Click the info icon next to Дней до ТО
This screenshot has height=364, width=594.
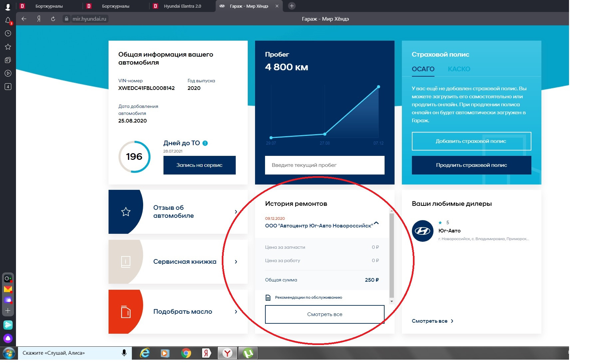coord(205,143)
